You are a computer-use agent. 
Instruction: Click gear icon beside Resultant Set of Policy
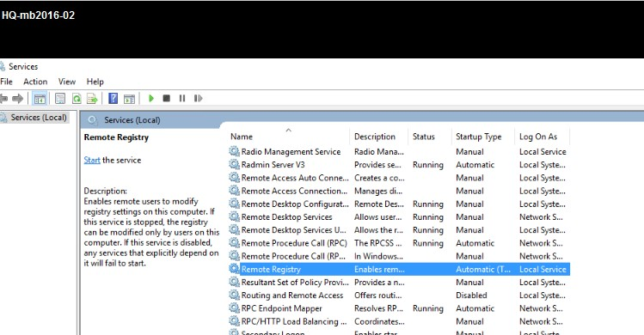234,282
